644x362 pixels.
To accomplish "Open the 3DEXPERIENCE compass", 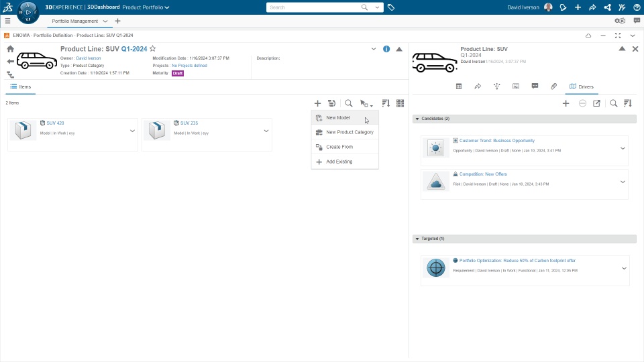I will pos(28,12).
